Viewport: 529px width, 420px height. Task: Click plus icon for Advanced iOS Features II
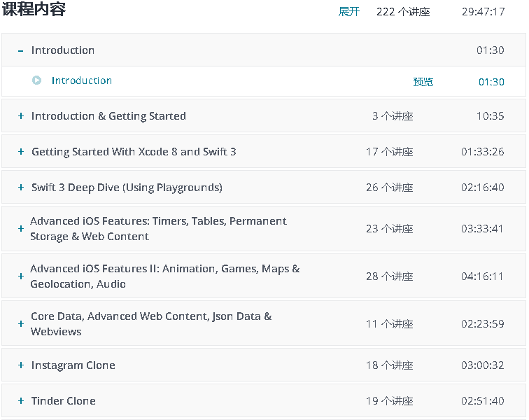pyautogui.click(x=21, y=276)
